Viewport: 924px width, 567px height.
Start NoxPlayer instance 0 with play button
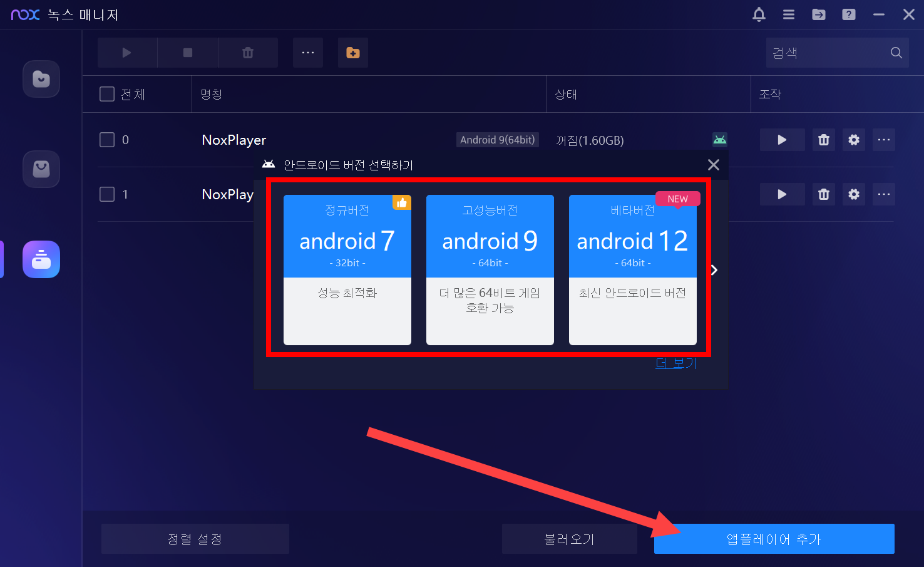(783, 140)
